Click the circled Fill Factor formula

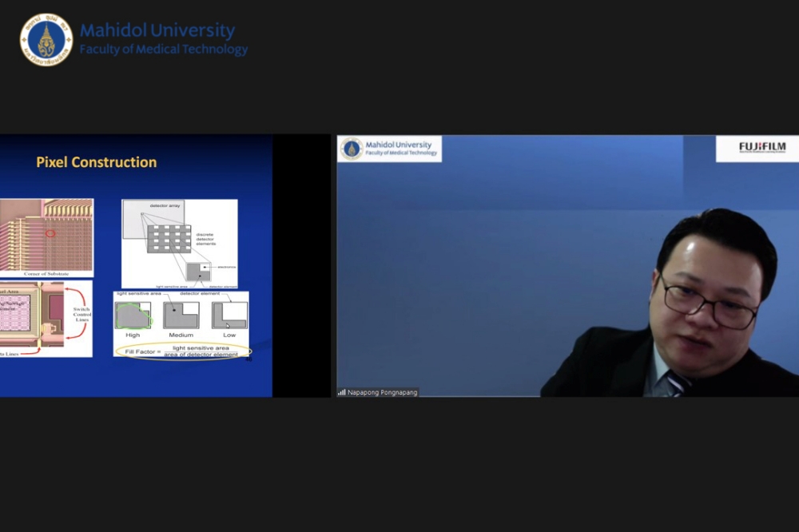(x=182, y=351)
